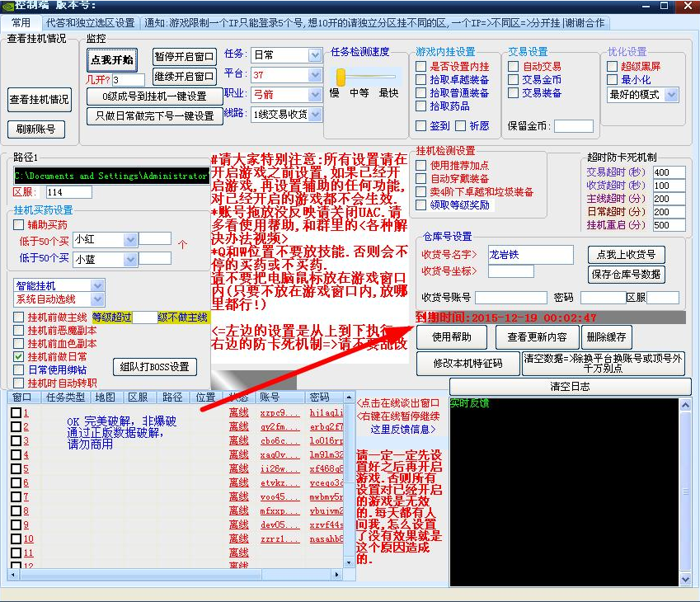700x602 pixels.
Task: Click the 刷新账号 refresh accounts button
Action: coord(35,129)
